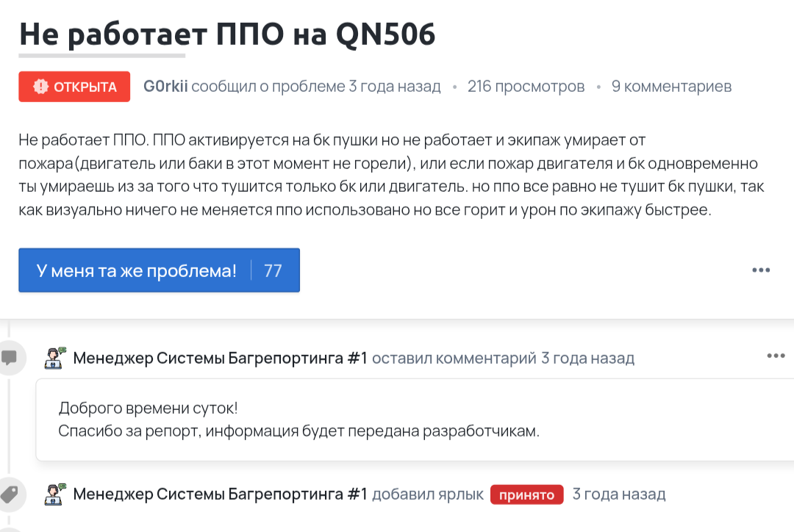This screenshot has width=794, height=532.
Task: Click the '216 просмотров' view count
Action: (x=526, y=87)
